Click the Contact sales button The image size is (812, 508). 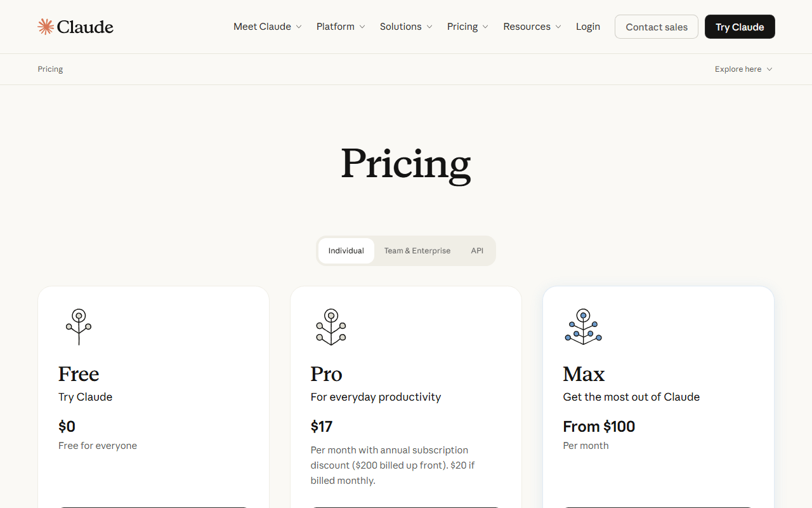point(657,27)
